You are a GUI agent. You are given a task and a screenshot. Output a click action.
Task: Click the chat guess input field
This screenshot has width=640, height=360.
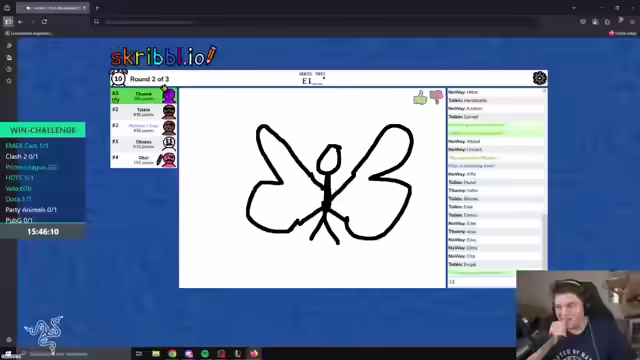pos(482,282)
